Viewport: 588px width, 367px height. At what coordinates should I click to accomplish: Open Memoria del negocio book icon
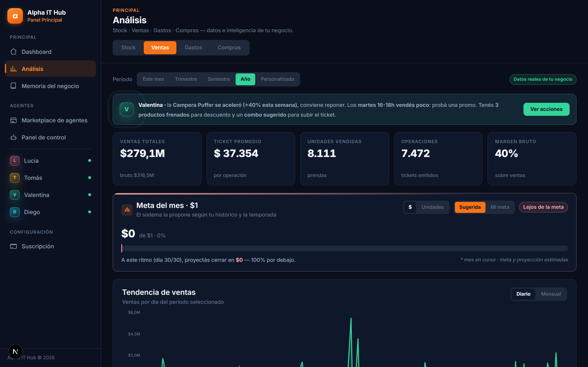click(13, 86)
